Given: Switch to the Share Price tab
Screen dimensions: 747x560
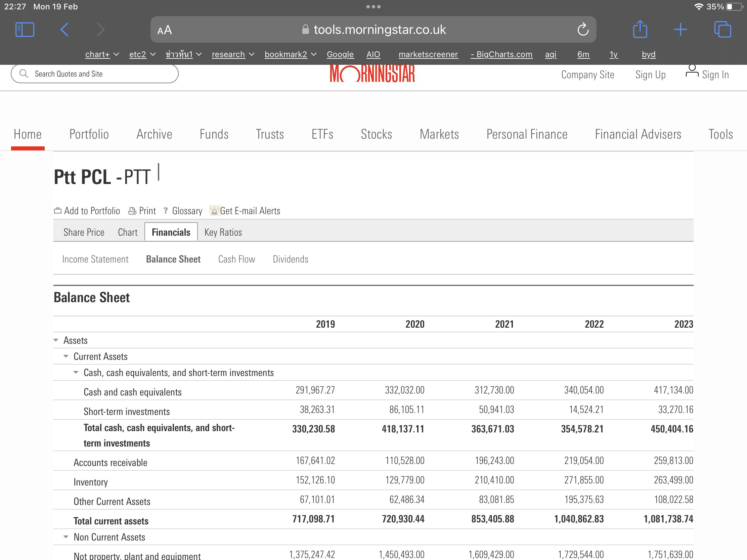Looking at the screenshot, I should [x=84, y=232].
